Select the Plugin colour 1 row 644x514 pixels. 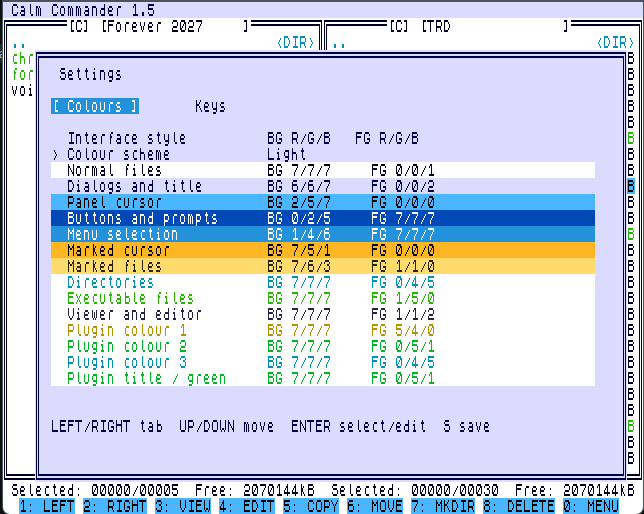coord(323,330)
